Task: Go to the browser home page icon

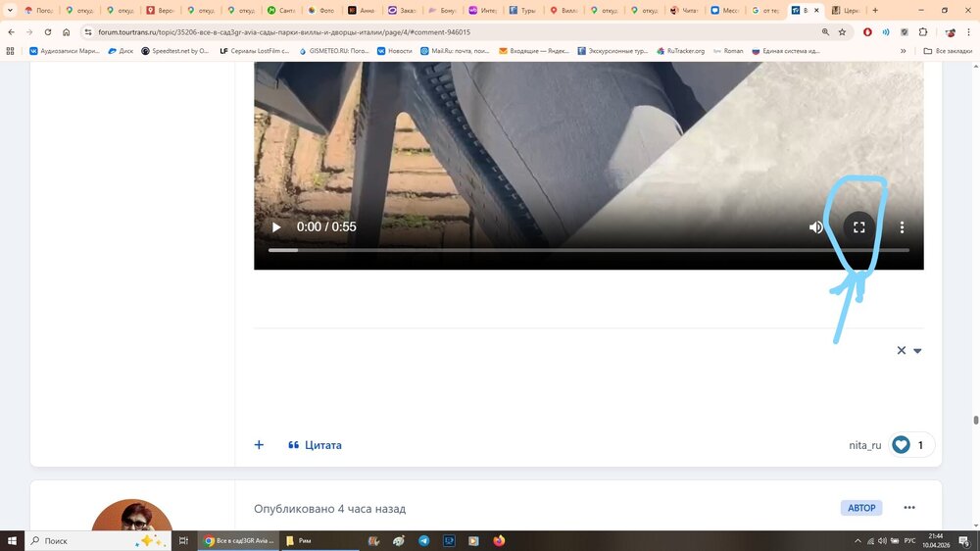Action: coord(66,32)
